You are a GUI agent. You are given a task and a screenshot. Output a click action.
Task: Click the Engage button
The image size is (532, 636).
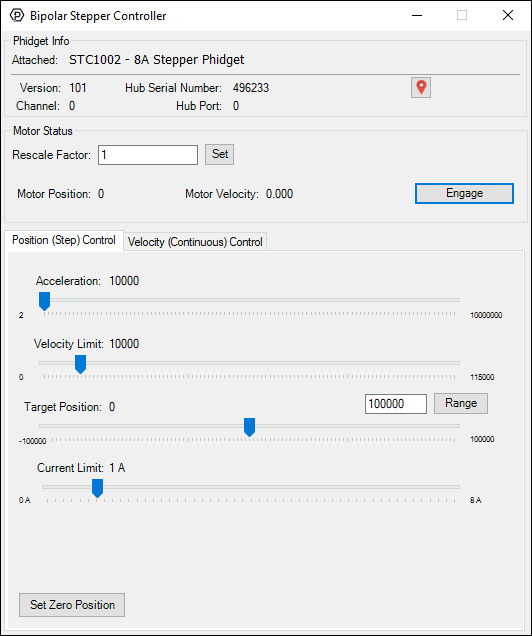(464, 193)
